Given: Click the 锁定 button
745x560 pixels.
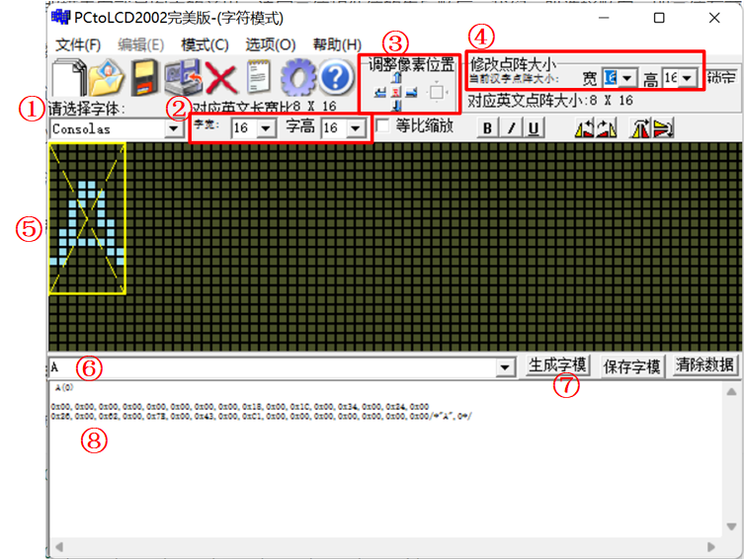Looking at the screenshot, I should click(x=721, y=77).
